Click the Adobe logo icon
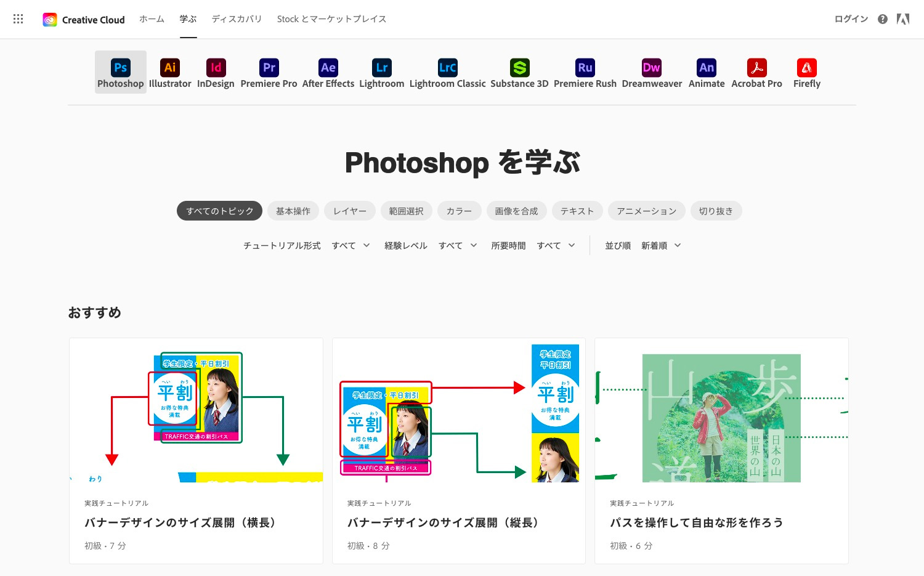 click(x=903, y=19)
